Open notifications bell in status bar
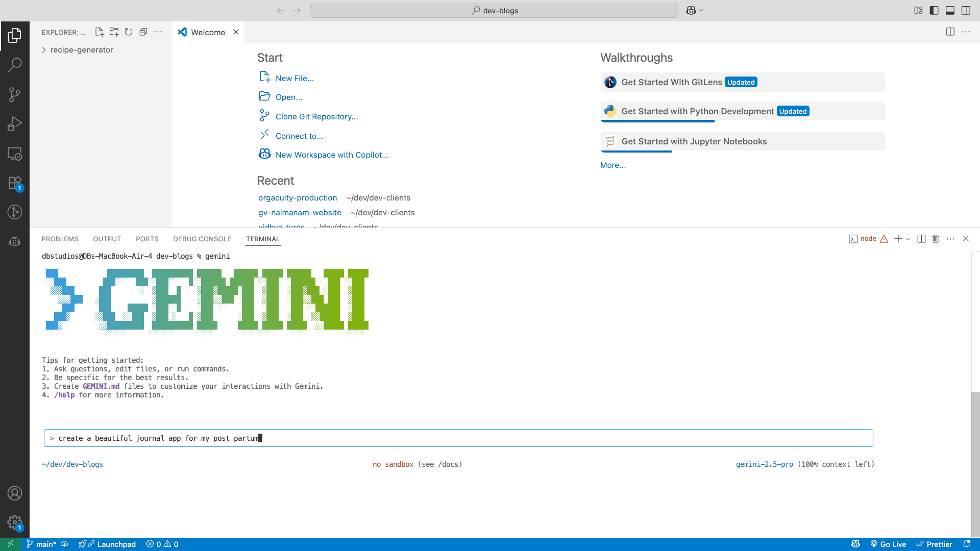Screen dimensions: 980x551 point(966,544)
